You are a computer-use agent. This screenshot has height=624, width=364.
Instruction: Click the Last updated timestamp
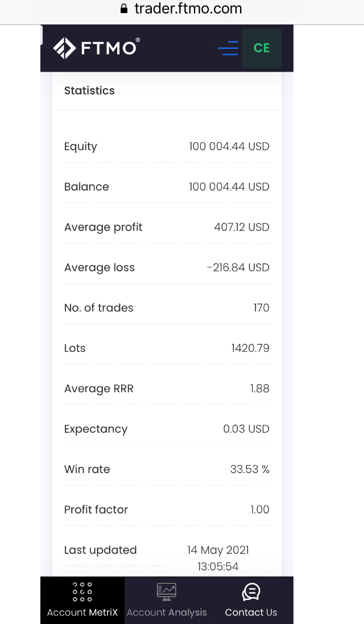pos(218,558)
